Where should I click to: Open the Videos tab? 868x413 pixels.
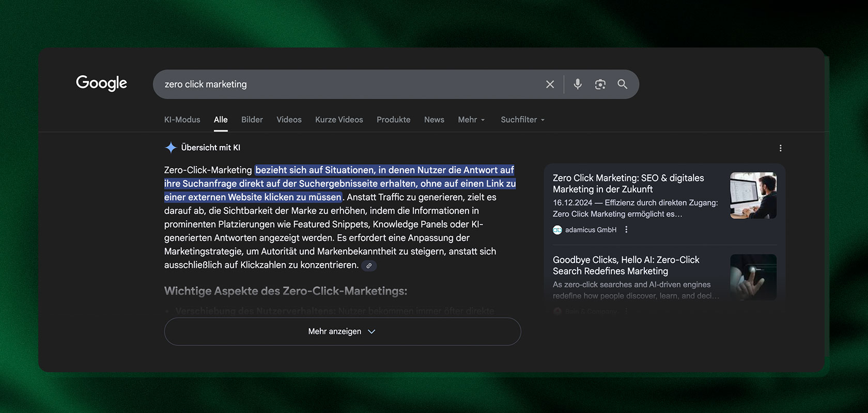tap(289, 120)
